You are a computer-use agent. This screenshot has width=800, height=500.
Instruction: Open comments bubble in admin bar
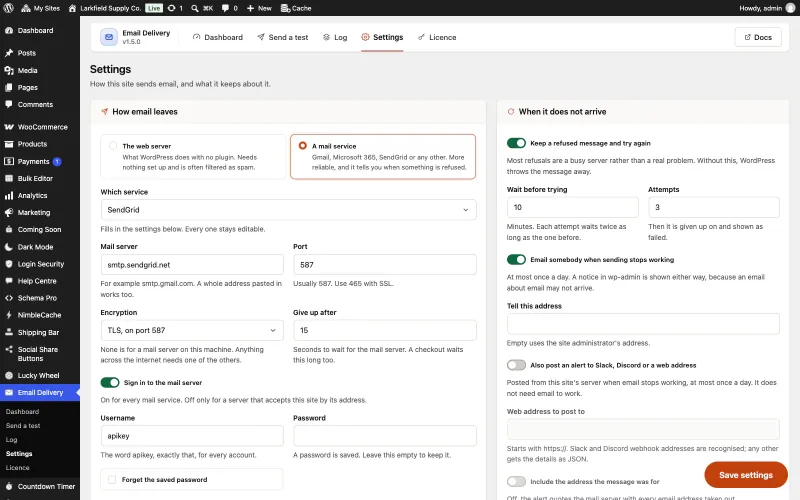pos(230,8)
